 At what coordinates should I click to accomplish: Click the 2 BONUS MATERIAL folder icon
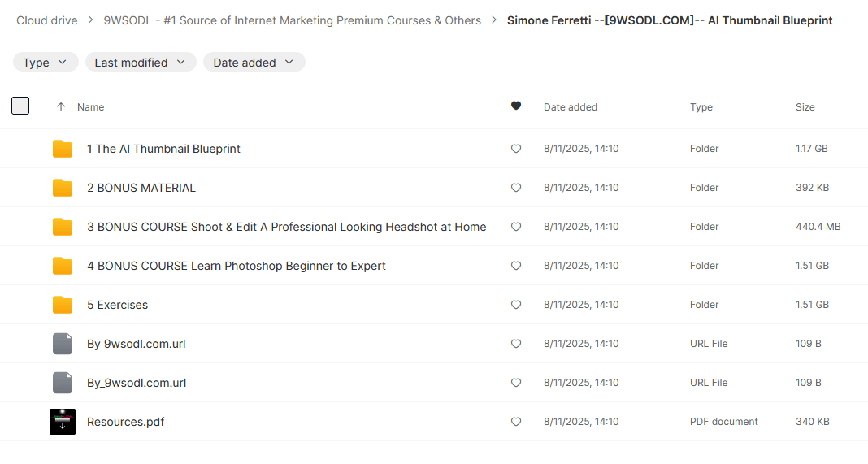[63, 188]
